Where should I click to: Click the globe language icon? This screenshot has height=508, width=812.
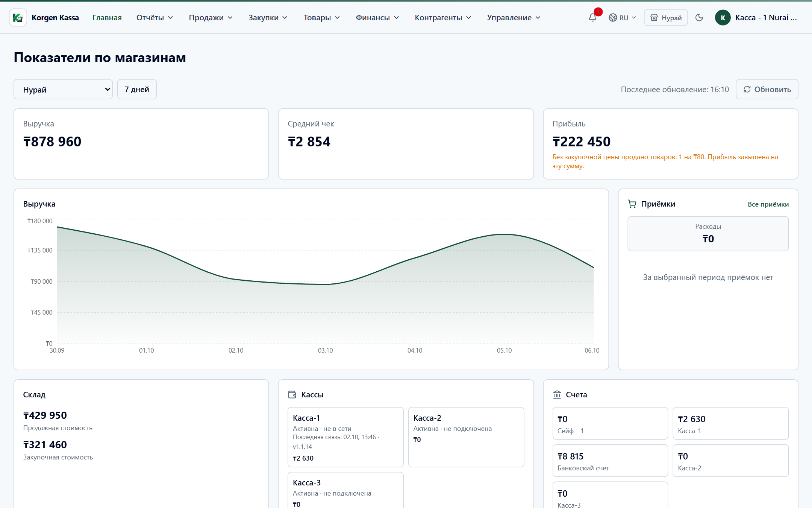tap(613, 18)
